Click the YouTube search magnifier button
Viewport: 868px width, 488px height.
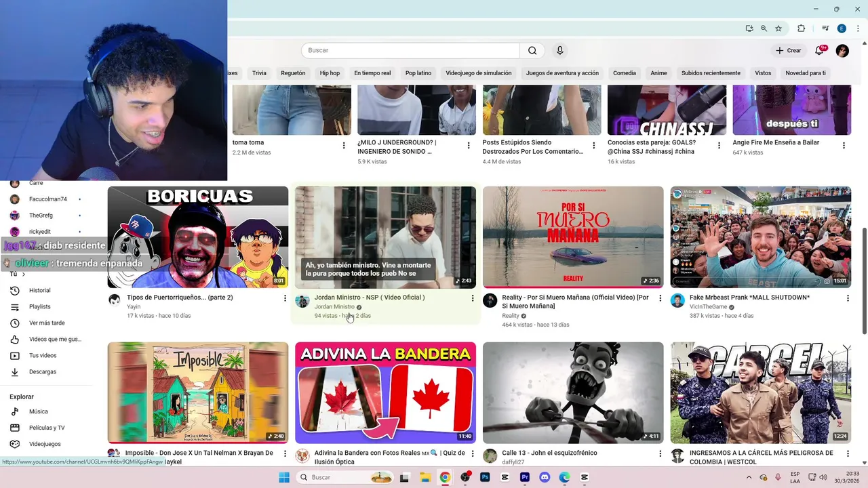click(532, 50)
